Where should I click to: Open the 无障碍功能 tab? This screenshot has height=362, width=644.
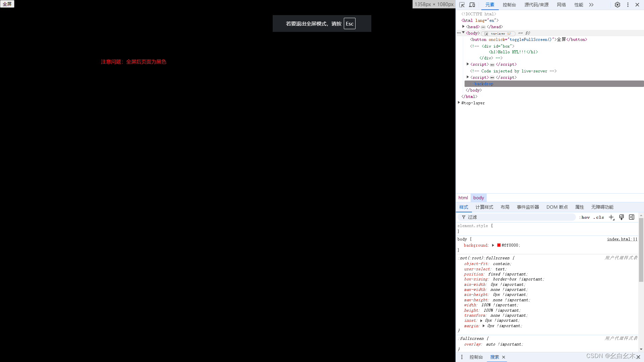pos(602,207)
